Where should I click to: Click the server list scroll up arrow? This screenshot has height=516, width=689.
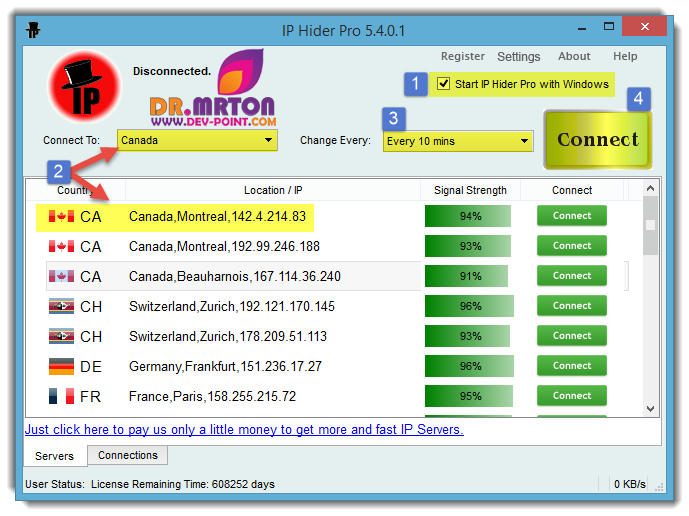650,189
